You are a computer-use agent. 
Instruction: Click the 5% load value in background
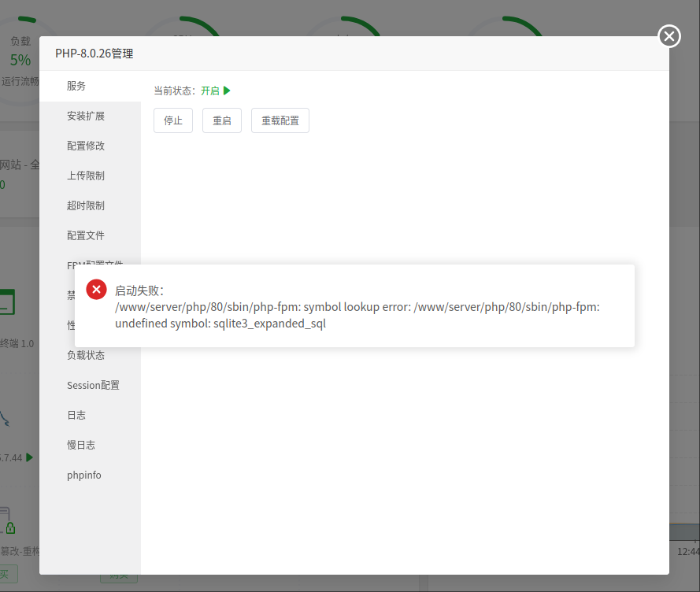(x=20, y=60)
